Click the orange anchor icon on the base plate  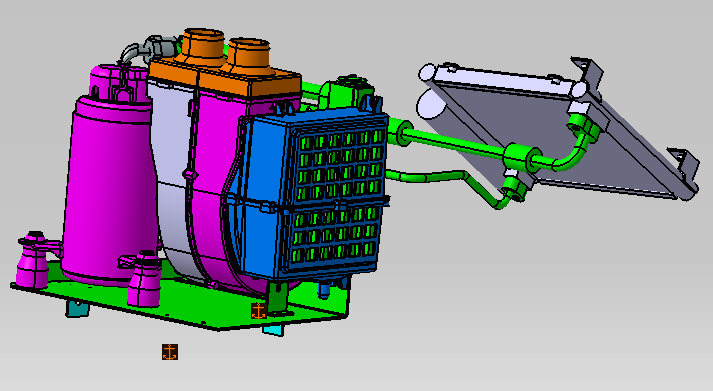259,311
